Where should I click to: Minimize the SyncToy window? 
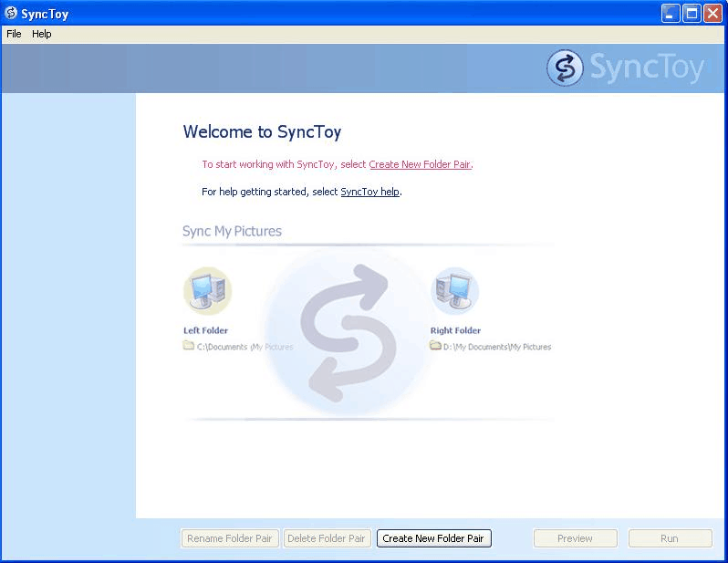click(670, 14)
